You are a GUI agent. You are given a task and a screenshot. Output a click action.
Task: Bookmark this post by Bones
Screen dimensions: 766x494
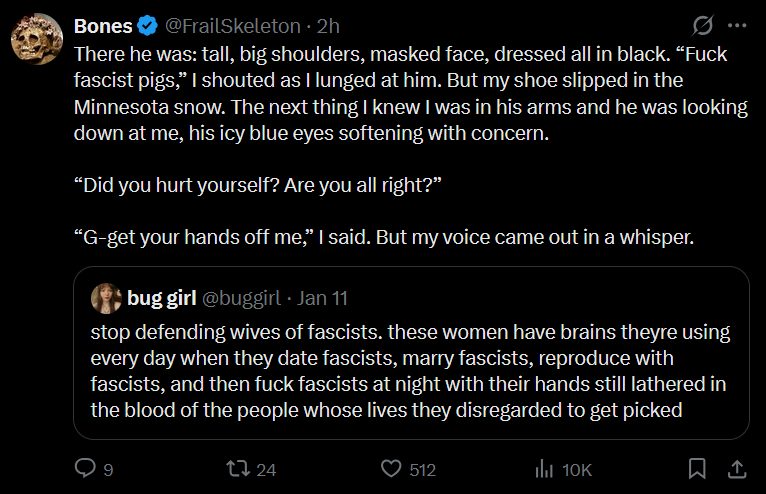698,468
